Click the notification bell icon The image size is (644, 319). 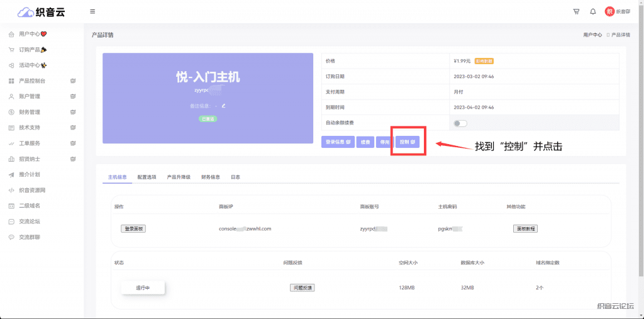(592, 11)
